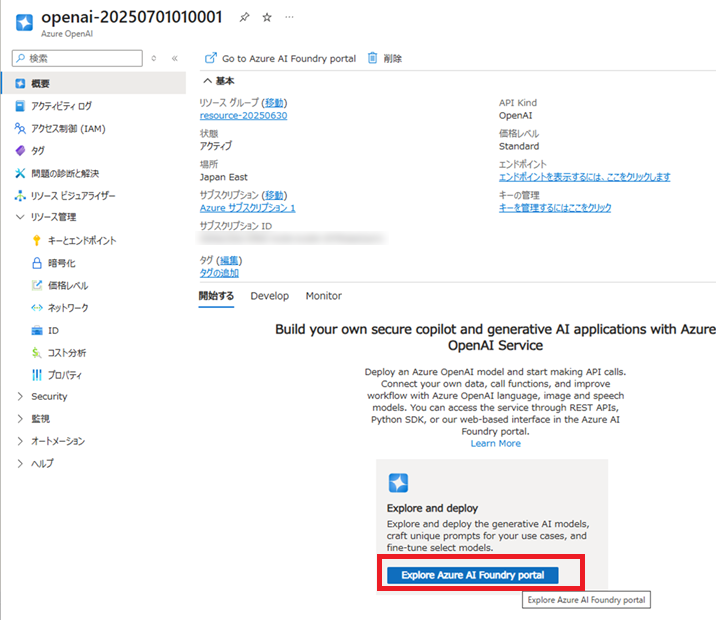Expand the ヘルプ section
The height and width of the screenshot is (620, 716).
20,463
